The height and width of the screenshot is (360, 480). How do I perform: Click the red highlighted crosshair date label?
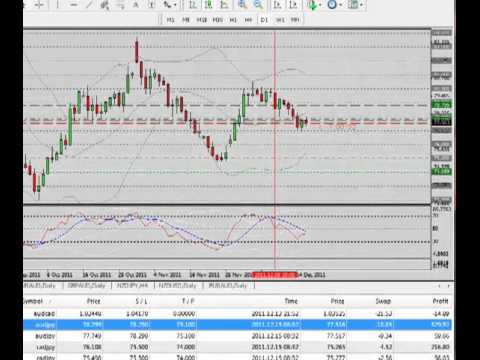pos(275,275)
